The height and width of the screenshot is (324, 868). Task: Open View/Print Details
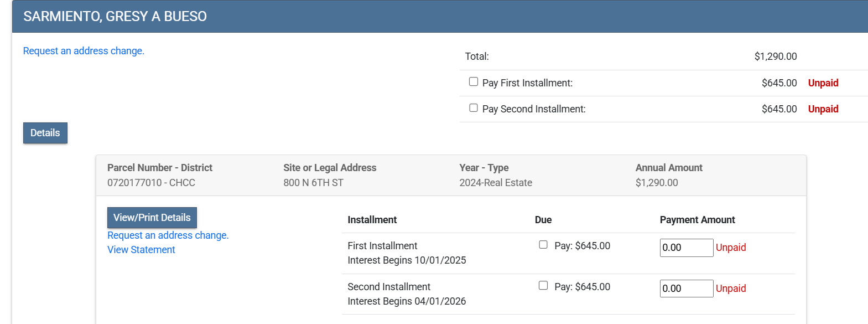[152, 218]
